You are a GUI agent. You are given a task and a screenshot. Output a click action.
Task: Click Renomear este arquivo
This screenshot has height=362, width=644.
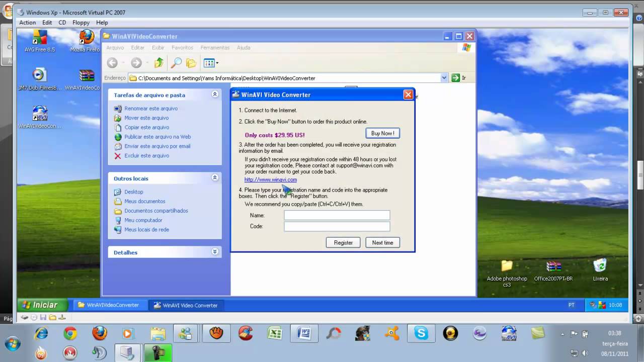click(x=151, y=109)
